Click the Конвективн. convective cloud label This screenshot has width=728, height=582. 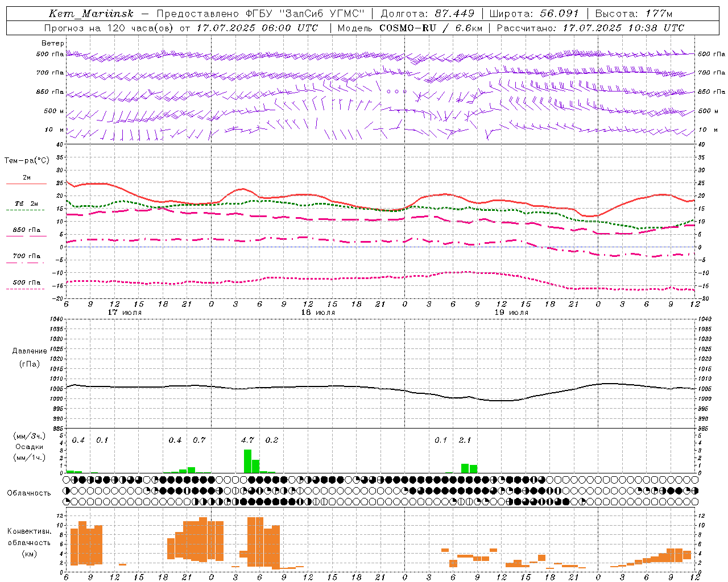pos(29,531)
